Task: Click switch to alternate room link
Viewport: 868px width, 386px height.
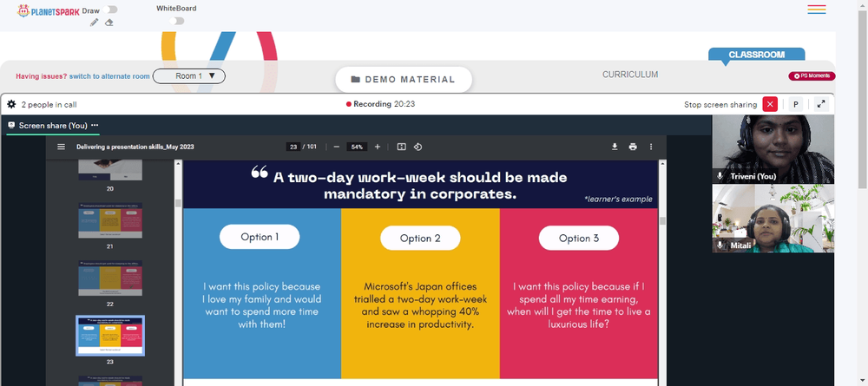Action: coord(109,76)
